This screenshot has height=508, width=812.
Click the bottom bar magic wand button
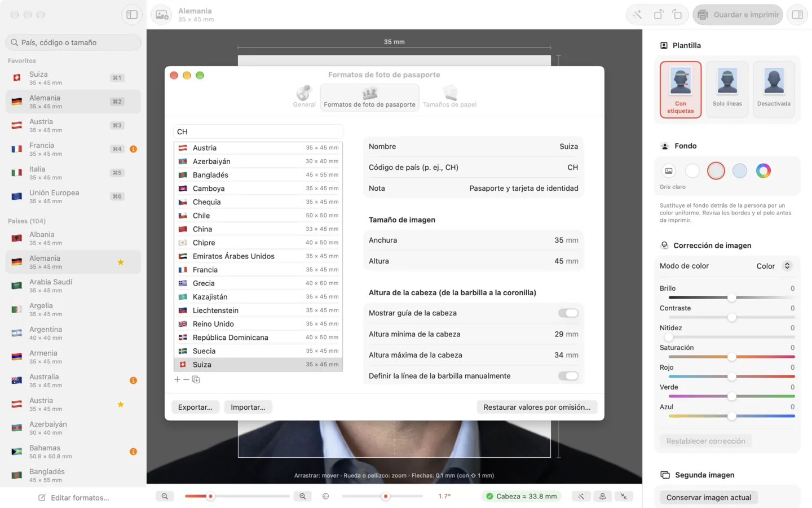tap(581, 496)
